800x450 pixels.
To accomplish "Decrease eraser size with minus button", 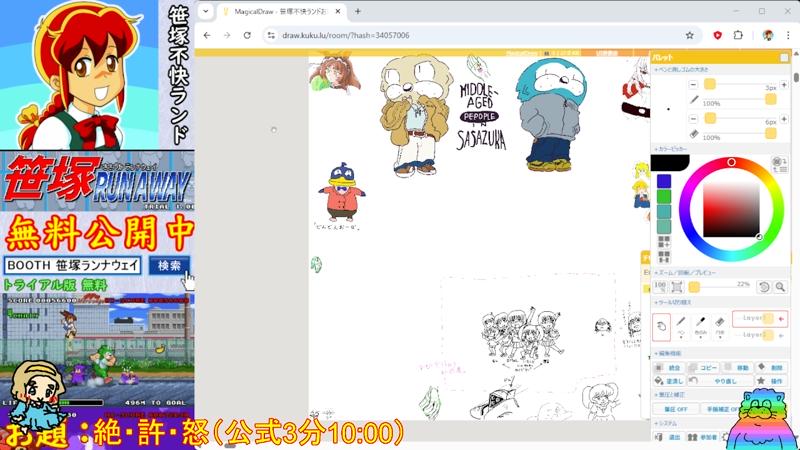I will pyautogui.click(x=693, y=119).
